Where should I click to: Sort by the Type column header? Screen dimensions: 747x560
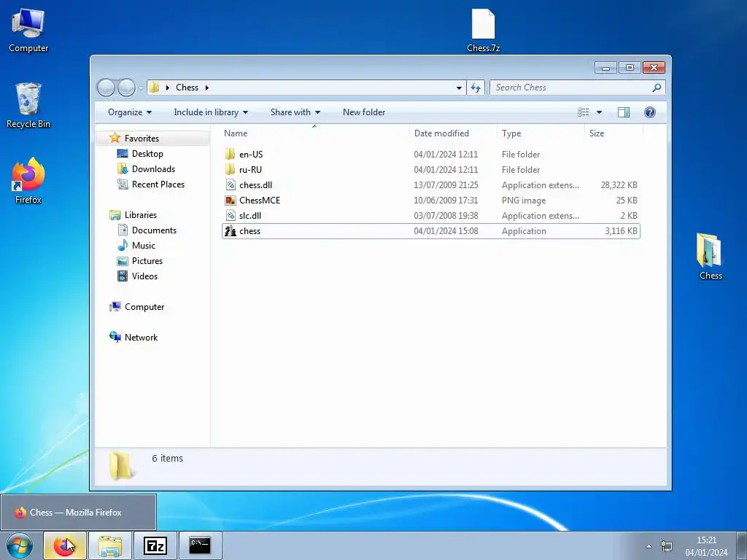541,133
